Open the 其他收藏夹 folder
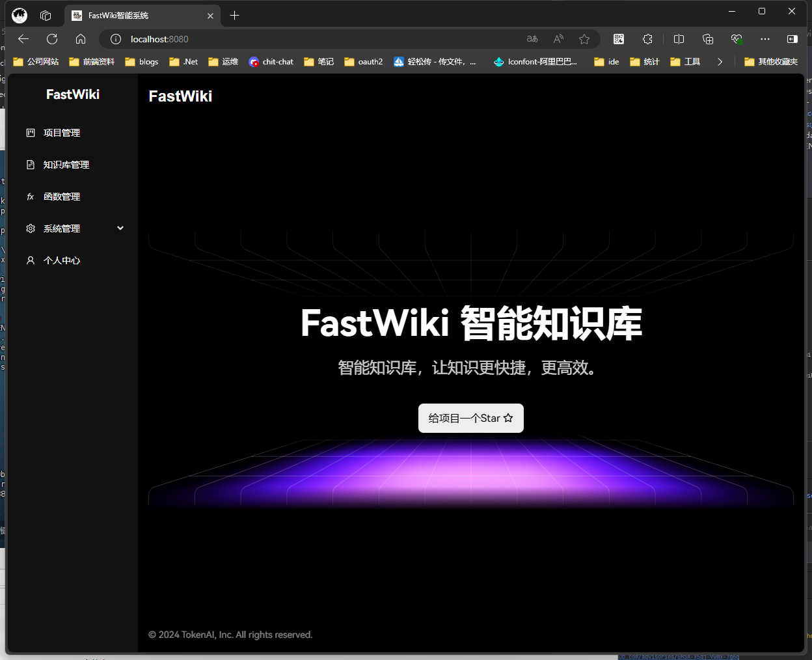Screen dimensions: 812x660 [x=772, y=62]
